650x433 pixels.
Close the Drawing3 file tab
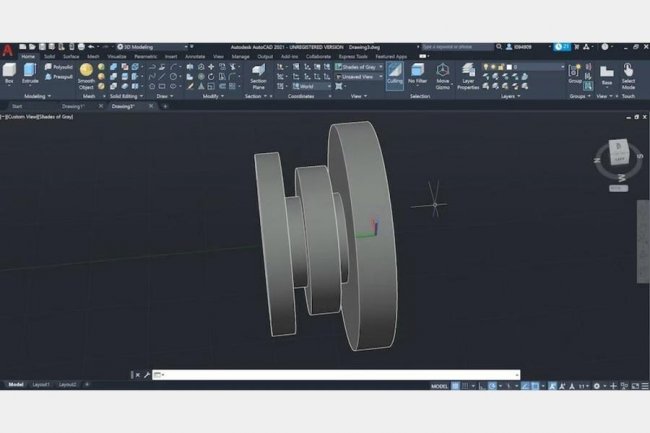(151, 106)
